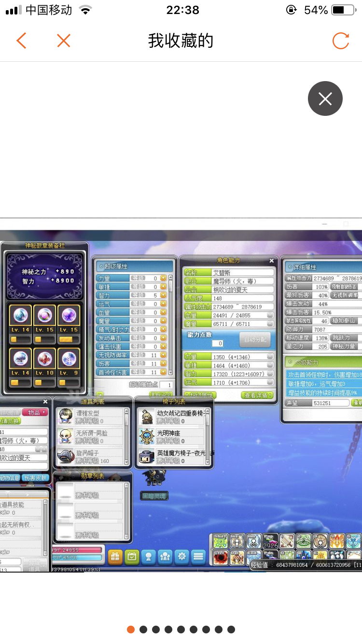Dismiss the image with the round gray X
The width and height of the screenshot is (362, 644).
coord(325,98)
